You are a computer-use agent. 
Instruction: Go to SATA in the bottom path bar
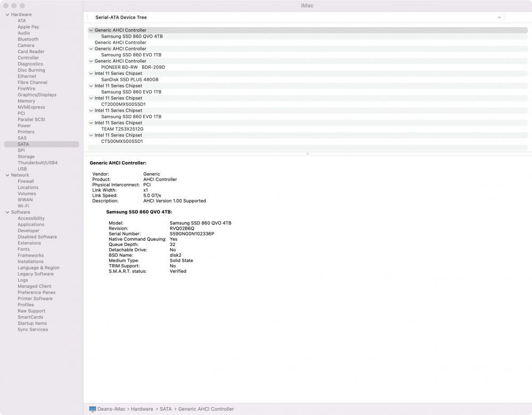[x=165, y=409]
